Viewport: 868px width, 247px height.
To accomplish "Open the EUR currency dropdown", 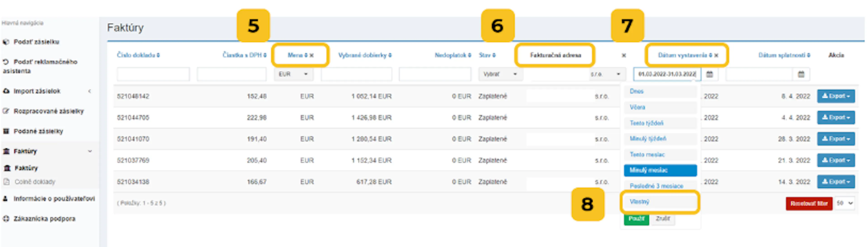I will (x=294, y=74).
